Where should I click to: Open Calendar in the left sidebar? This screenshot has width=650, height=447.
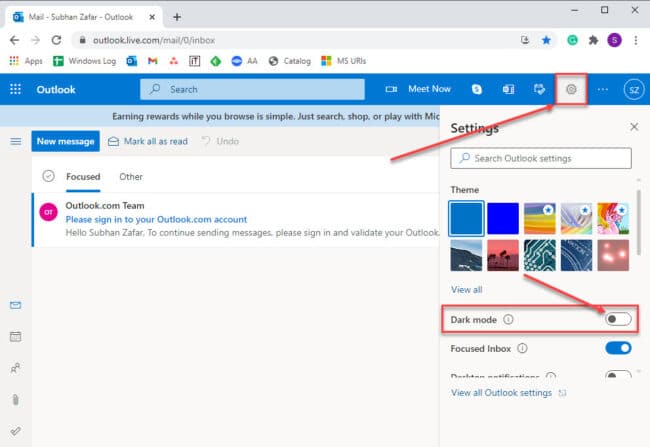[15, 337]
